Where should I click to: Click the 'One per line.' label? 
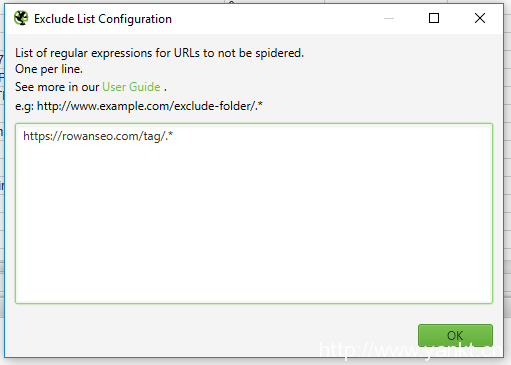tap(49, 69)
